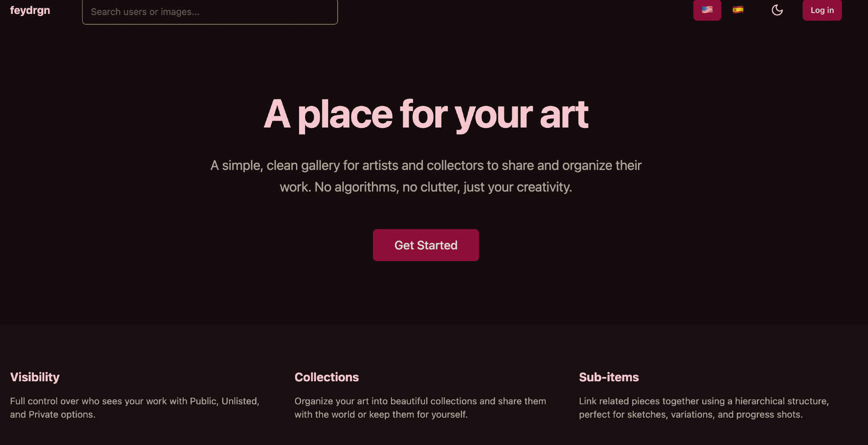Click the "hierarchical structure" text

point(781,401)
